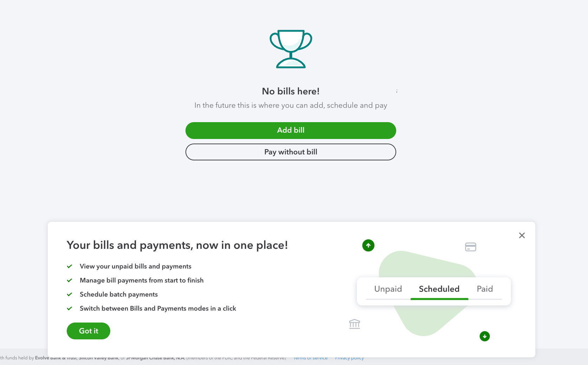This screenshot has height=365, width=588.
Task: Click the trophy icon above No bills here
Action: click(x=290, y=49)
